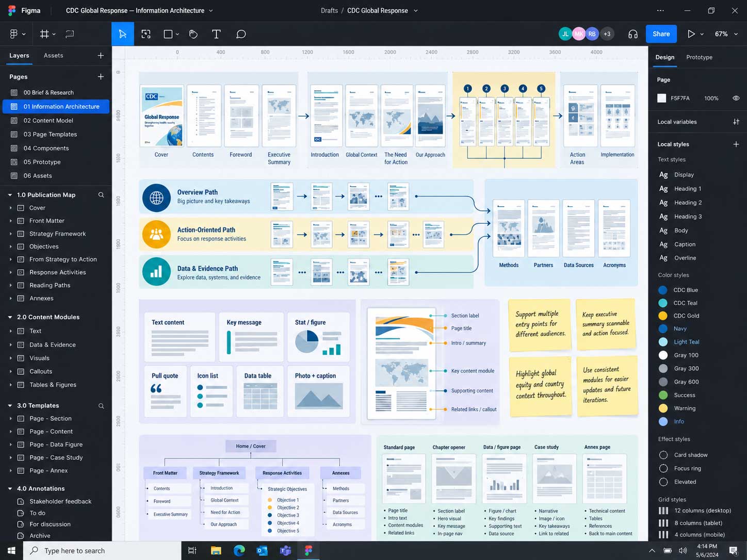Open the three-dot more options menu
The height and width of the screenshot is (560, 747).
pos(660,10)
